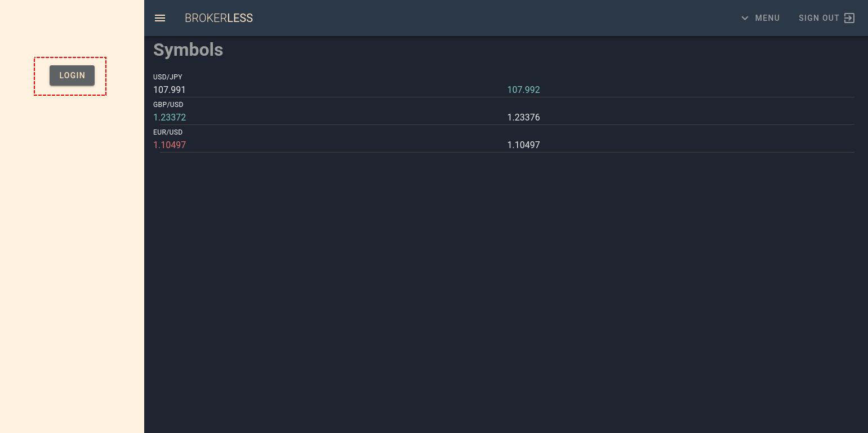Click GBP/USD ask price 1.23376
The height and width of the screenshot is (433, 868).
(x=523, y=117)
